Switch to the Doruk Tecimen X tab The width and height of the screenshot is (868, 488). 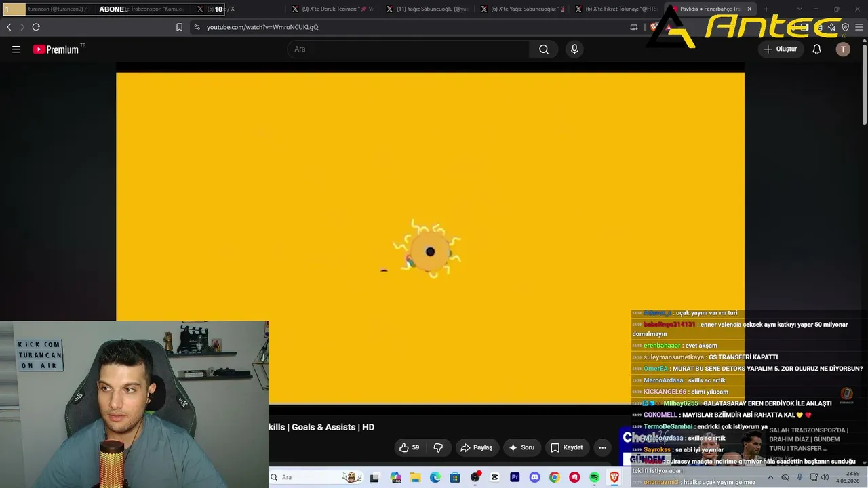tap(332, 9)
